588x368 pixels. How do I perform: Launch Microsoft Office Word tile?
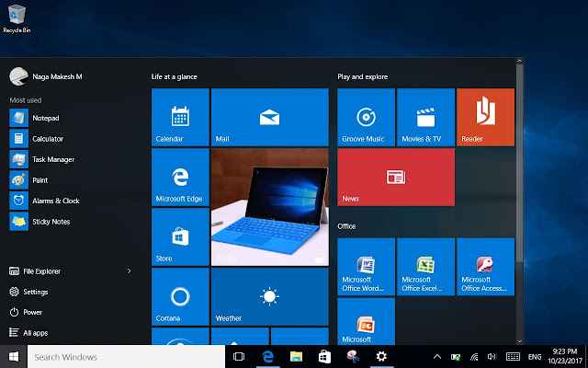click(366, 267)
